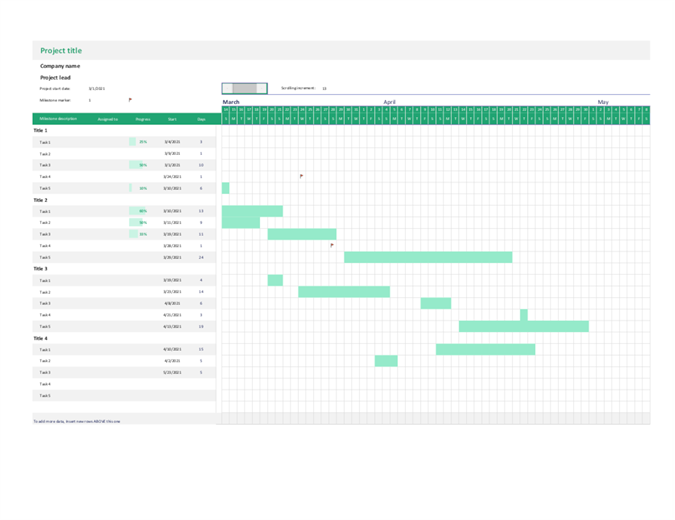Click the Milestone description column header
675x520 pixels.
(x=59, y=119)
